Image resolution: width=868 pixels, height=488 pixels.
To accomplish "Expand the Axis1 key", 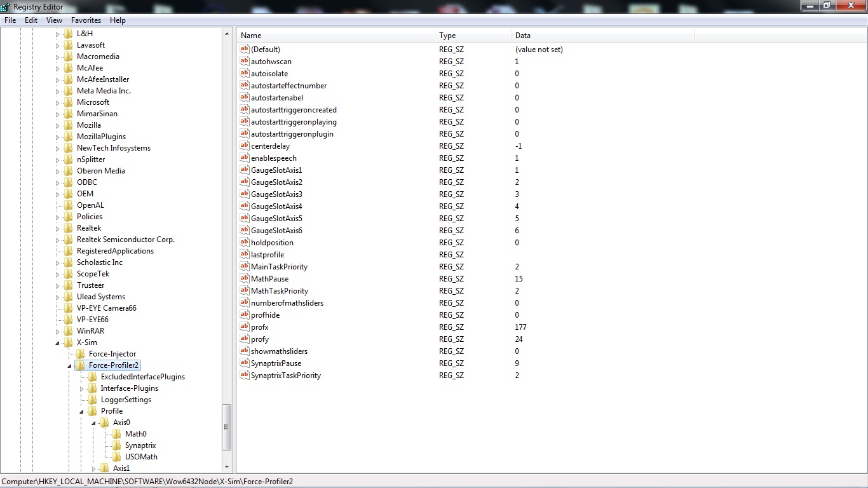I will tap(94, 468).
